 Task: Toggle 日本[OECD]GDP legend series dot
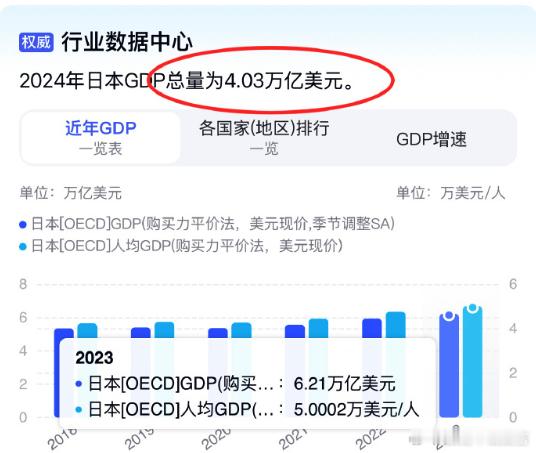[23, 225]
